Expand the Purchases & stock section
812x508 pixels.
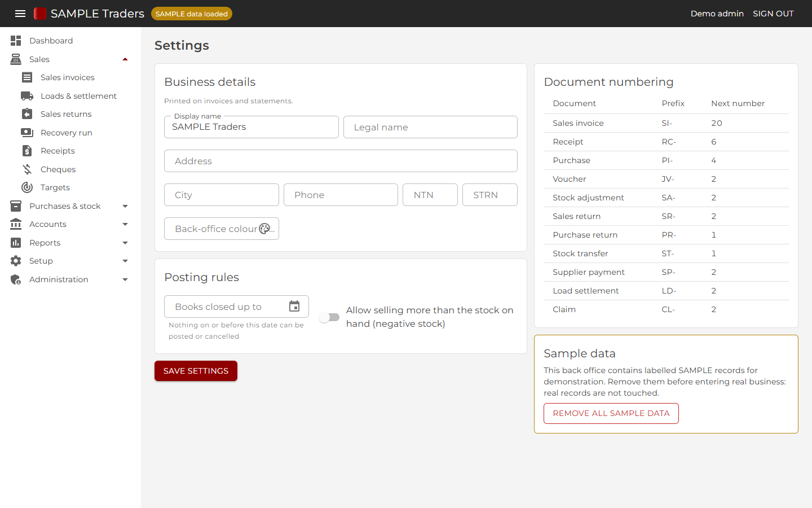[x=125, y=206]
